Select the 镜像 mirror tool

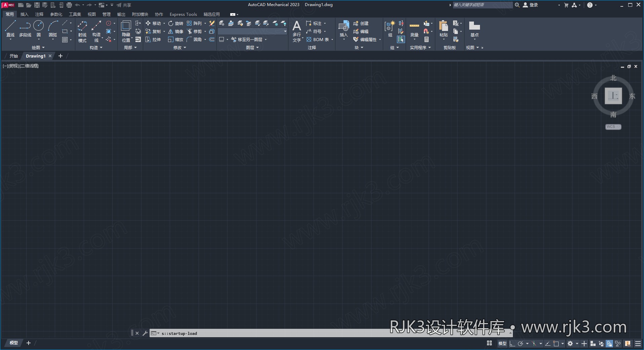click(x=175, y=31)
